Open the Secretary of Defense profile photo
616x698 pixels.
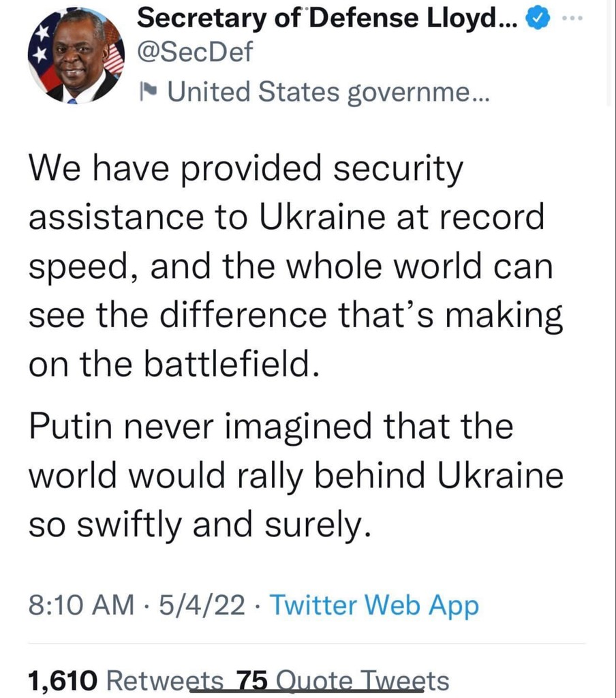[x=77, y=56]
